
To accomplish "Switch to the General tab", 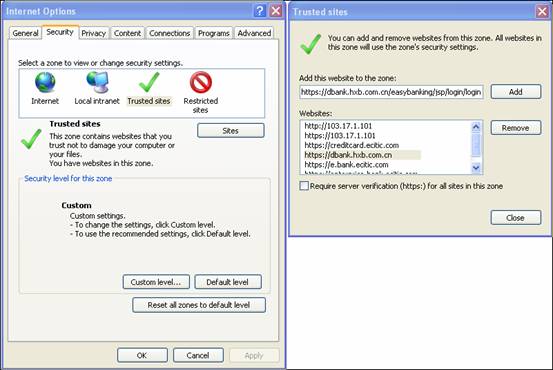I will click(x=25, y=33).
